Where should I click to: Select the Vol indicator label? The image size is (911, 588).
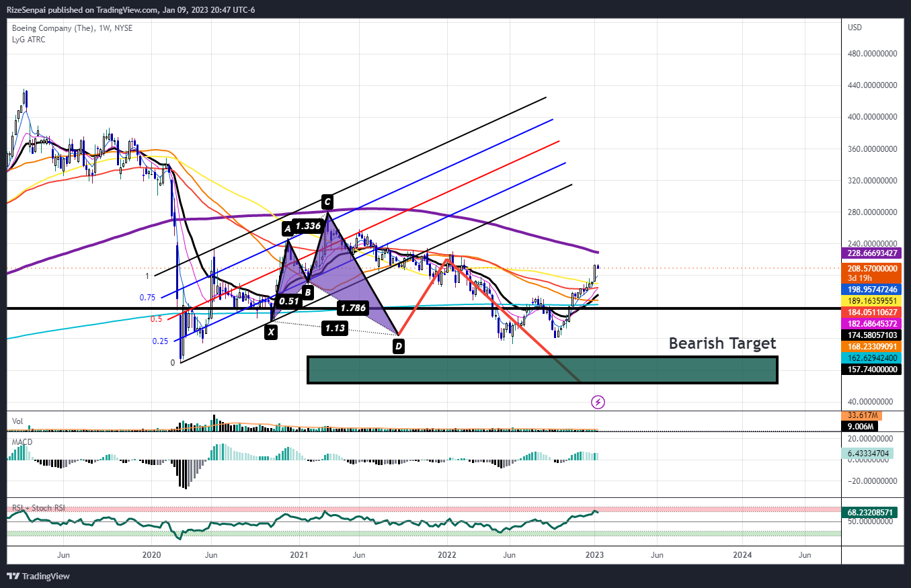tap(17, 421)
